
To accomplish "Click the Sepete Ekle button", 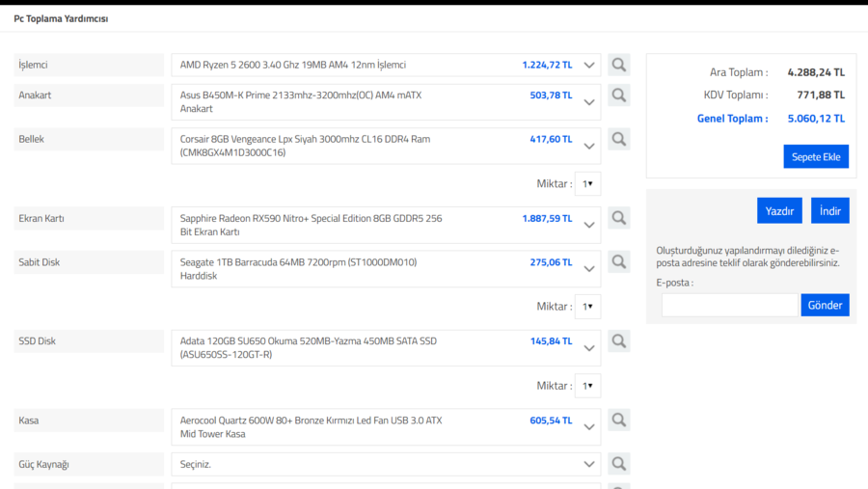I will point(816,156).
